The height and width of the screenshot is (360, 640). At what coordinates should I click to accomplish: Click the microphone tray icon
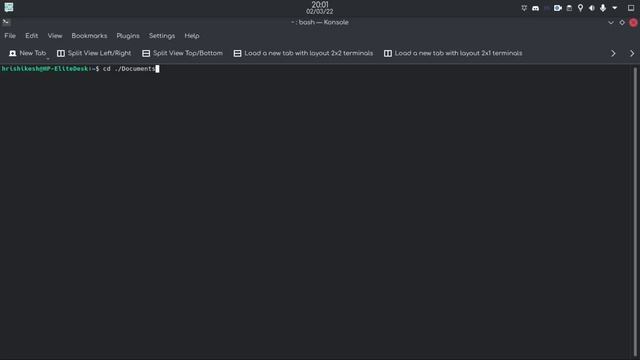(x=603, y=8)
